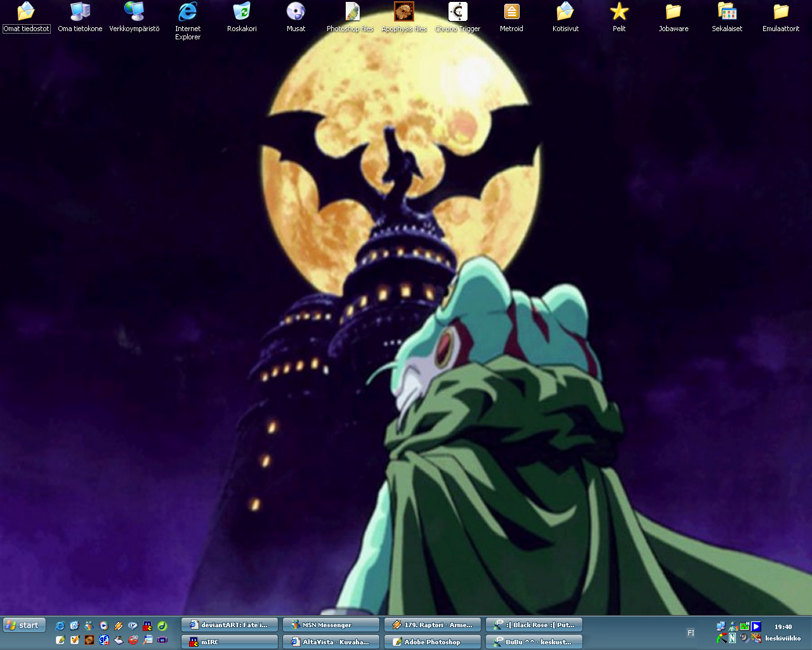Screen dimensions: 812x650
Task: Launch MSN Messenger from quick launch
Action: (89, 626)
